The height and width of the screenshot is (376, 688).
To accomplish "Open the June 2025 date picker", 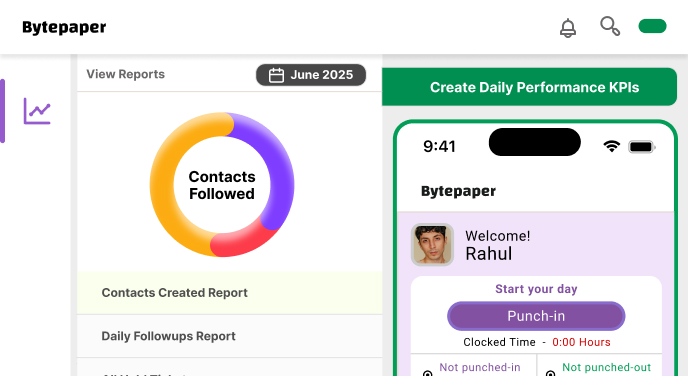I will pos(311,75).
